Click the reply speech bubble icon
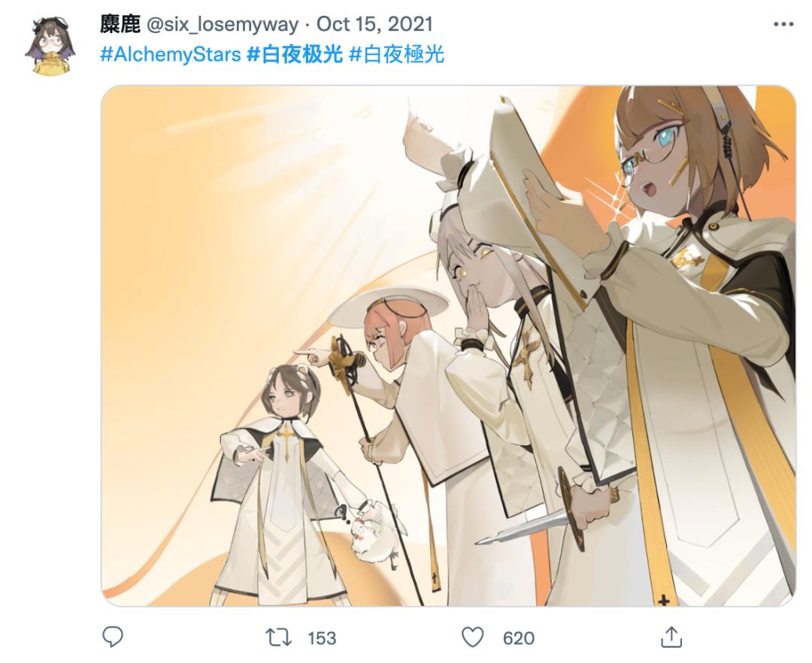Image resolution: width=812 pixels, height=663 pixels. 112,637
